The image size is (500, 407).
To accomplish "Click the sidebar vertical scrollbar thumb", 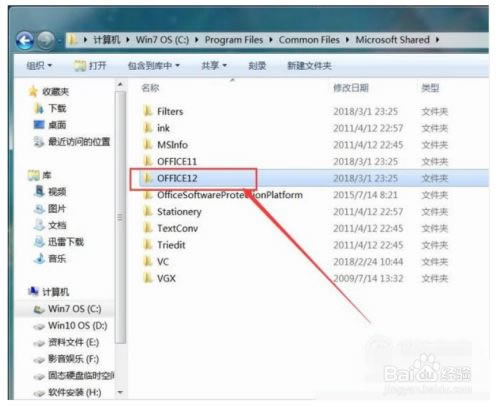I will click(x=120, y=217).
